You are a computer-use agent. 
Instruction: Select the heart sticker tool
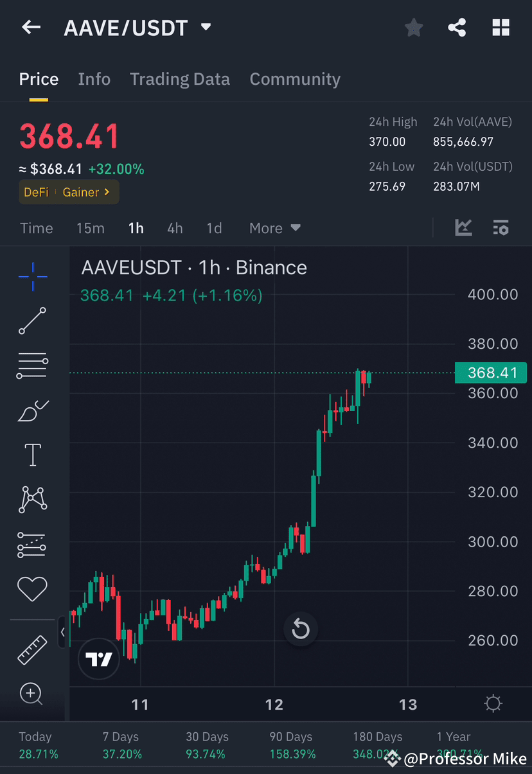[32, 588]
